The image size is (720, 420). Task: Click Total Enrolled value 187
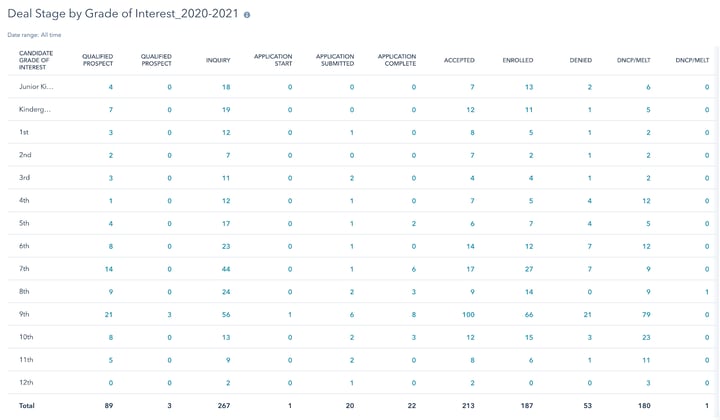point(527,406)
